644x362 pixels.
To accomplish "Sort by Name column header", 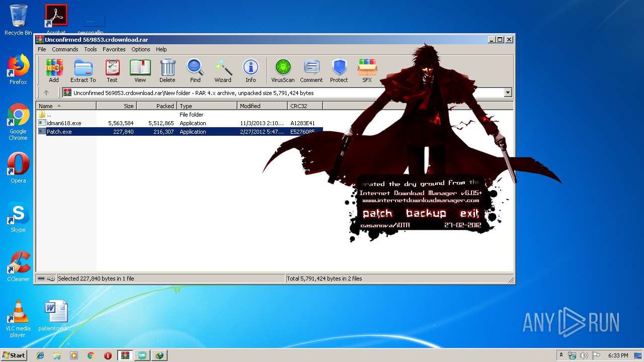I will (66, 106).
